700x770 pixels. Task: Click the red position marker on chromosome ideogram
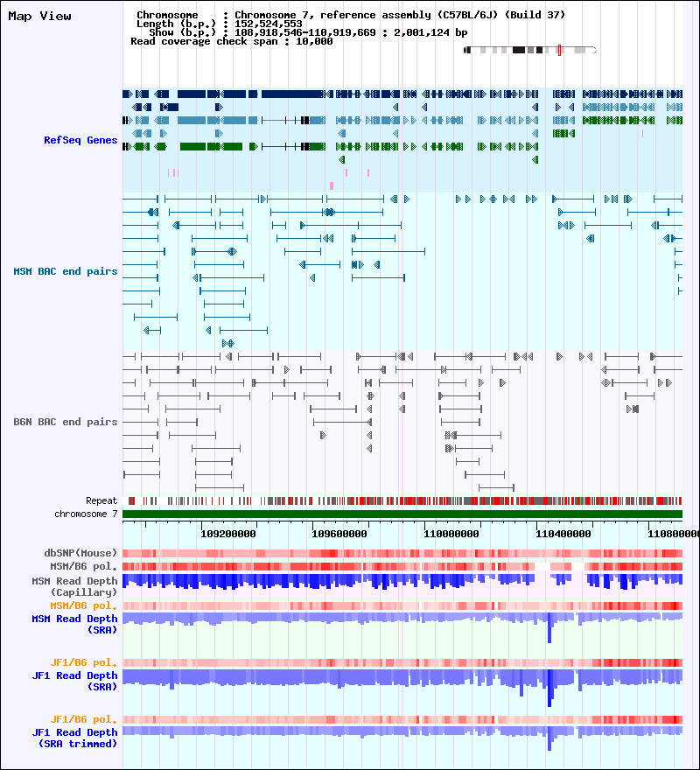(x=559, y=50)
